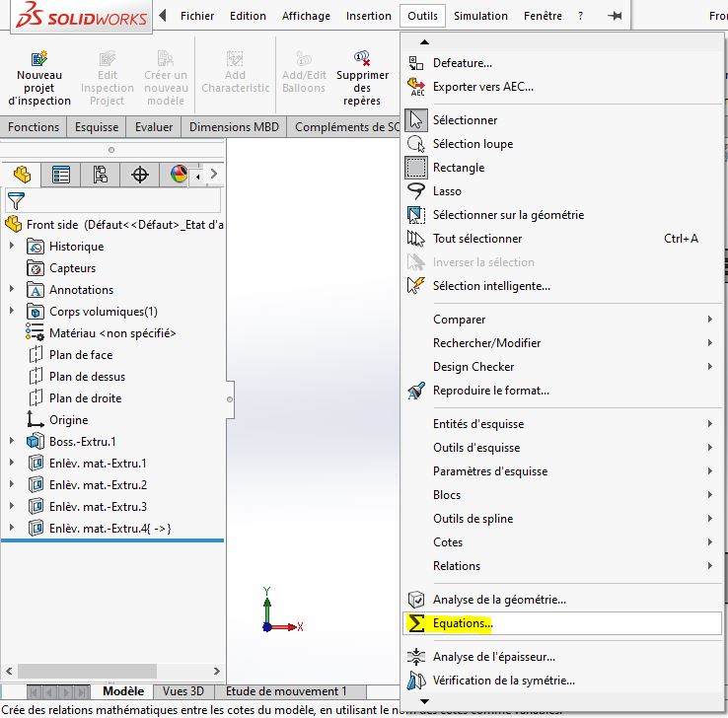Choose Rectangle selection mode

(x=416, y=168)
